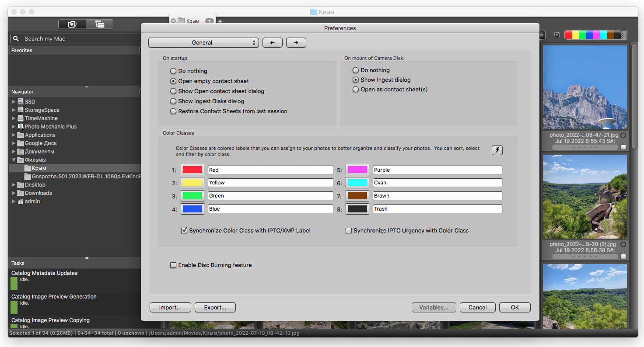Select the Крым folder in Navigator
This screenshot has width=644, height=347.
coord(39,168)
